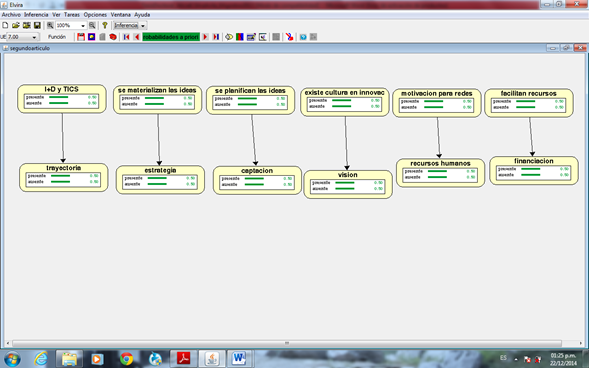Open the Tareas menu
This screenshot has height=368, width=589.
(x=72, y=15)
